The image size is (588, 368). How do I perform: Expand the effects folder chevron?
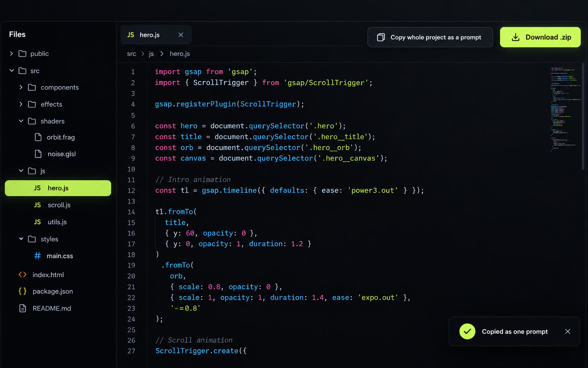click(x=21, y=104)
